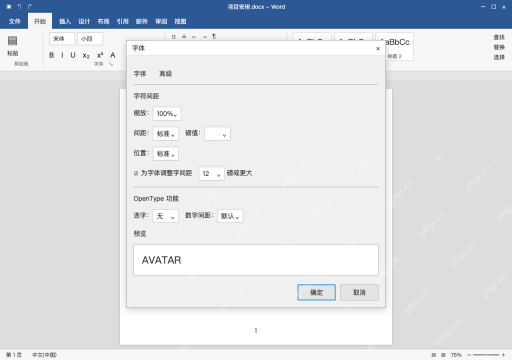Open the 位置 标准 dropdown
Image resolution: width=512 pixels, height=360 pixels.
(x=166, y=154)
